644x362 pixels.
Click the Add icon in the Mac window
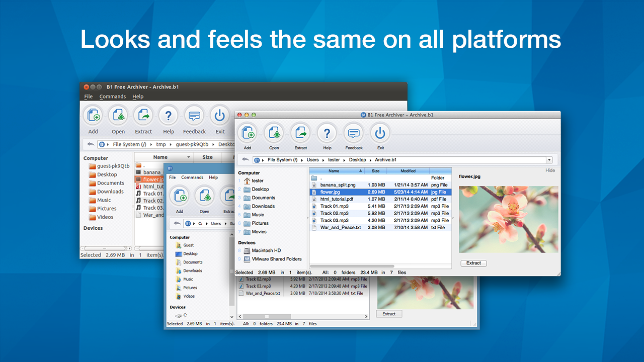(248, 133)
